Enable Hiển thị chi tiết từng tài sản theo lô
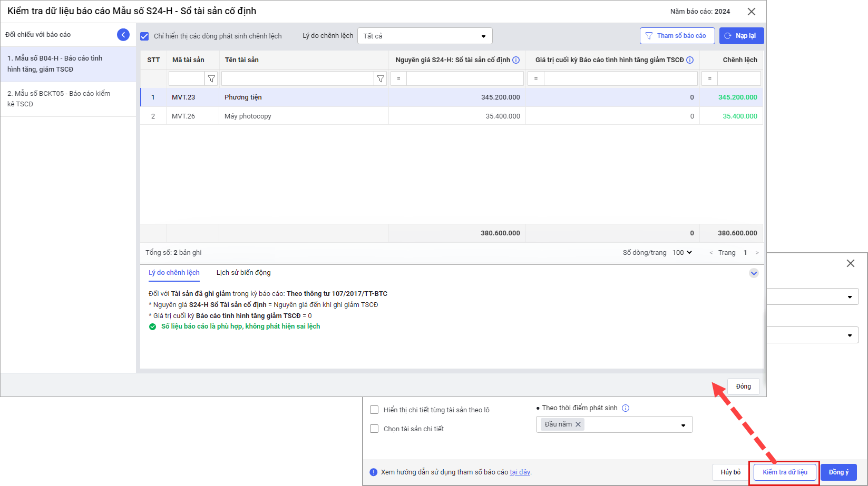Viewport: 868px width, 486px height. [374, 410]
